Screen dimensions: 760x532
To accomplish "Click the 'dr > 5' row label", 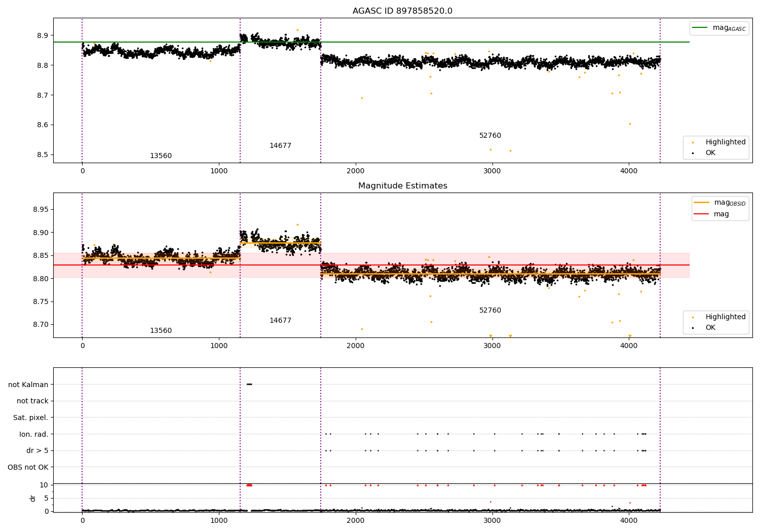I will (x=37, y=451).
